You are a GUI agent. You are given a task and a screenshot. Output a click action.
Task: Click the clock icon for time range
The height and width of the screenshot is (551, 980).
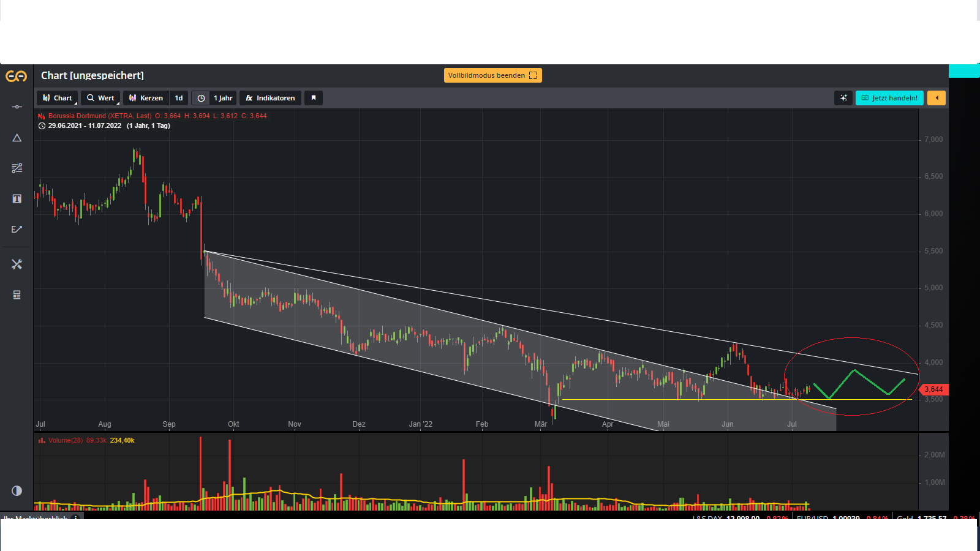click(x=201, y=98)
